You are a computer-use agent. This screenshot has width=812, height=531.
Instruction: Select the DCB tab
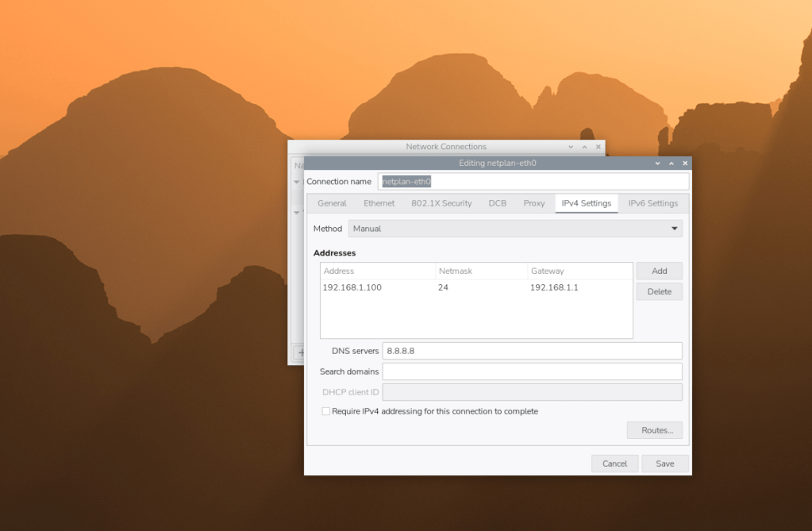498,203
